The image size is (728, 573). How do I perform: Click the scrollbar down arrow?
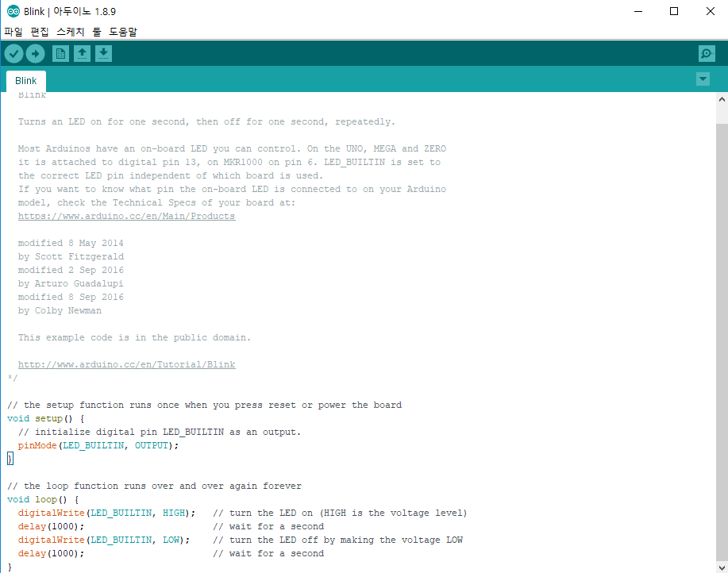point(722,567)
